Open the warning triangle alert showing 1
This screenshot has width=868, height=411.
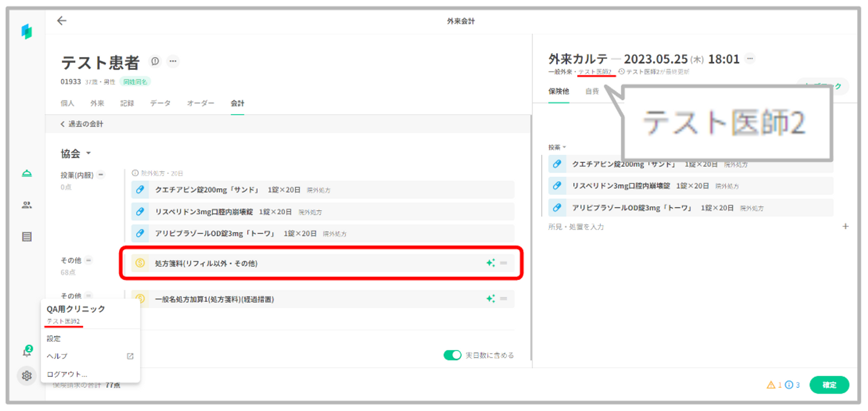coord(774,385)
